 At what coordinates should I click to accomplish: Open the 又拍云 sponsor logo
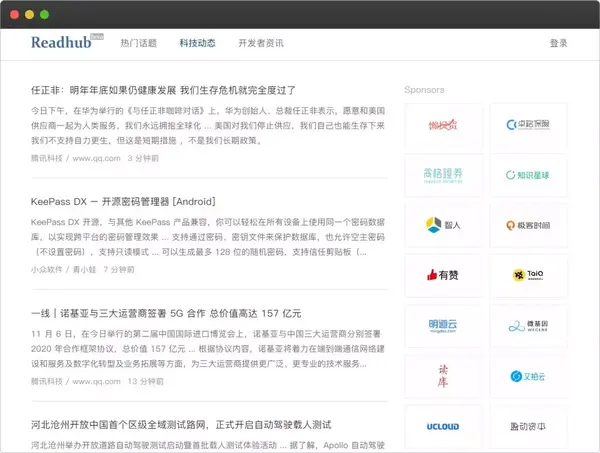(528, 376)
